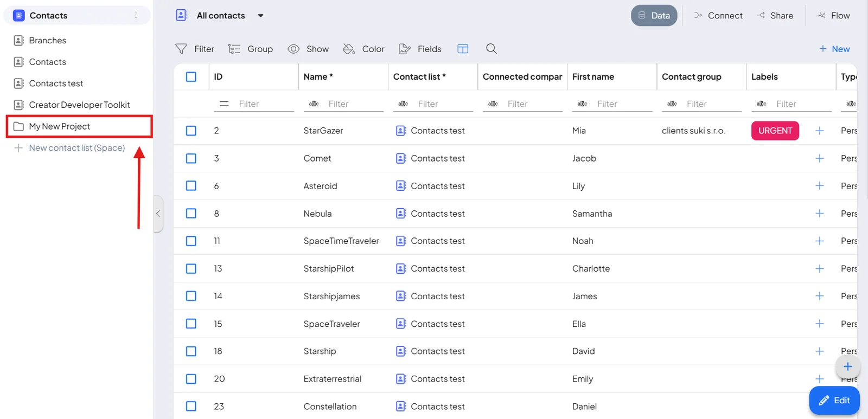Image resolution: width=868 pixels, height=419 pixels.
Task: Click the floating plus add button
Action: [x=848, y=367]
